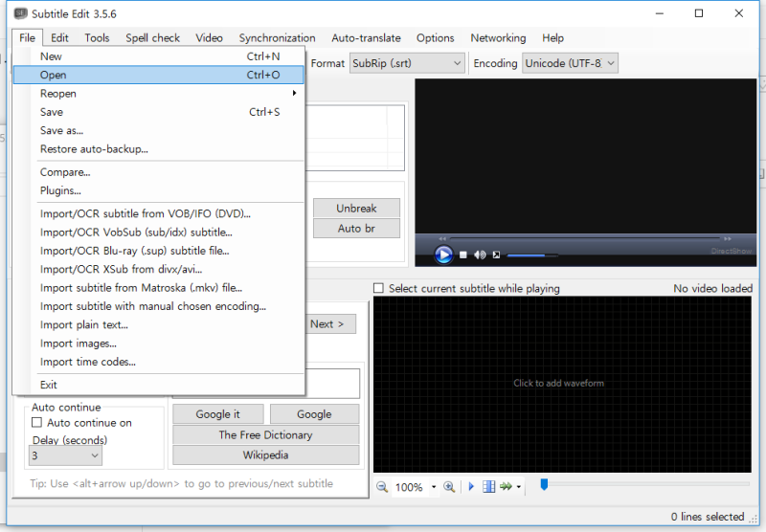This screenshot has height=532, width=766.
Task: Select Import subtitle with manual chosen encoding
Action: [x=159, y=306]
